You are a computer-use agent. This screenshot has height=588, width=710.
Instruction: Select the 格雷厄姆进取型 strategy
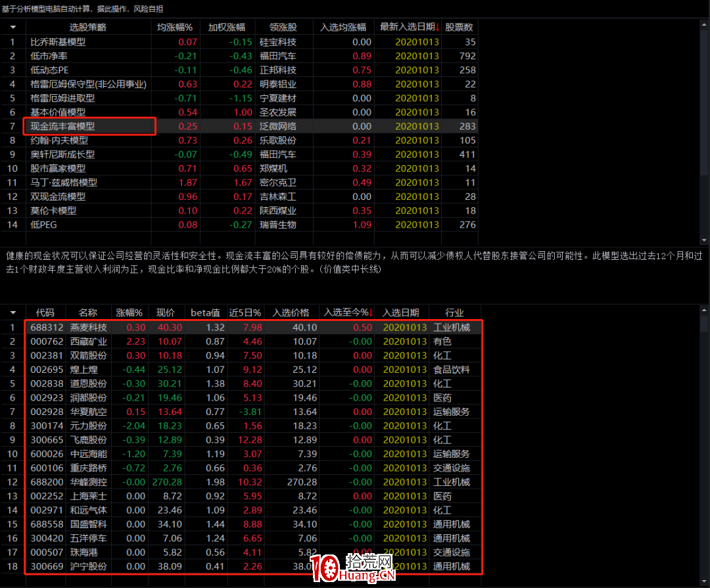[x=62, y=98]
